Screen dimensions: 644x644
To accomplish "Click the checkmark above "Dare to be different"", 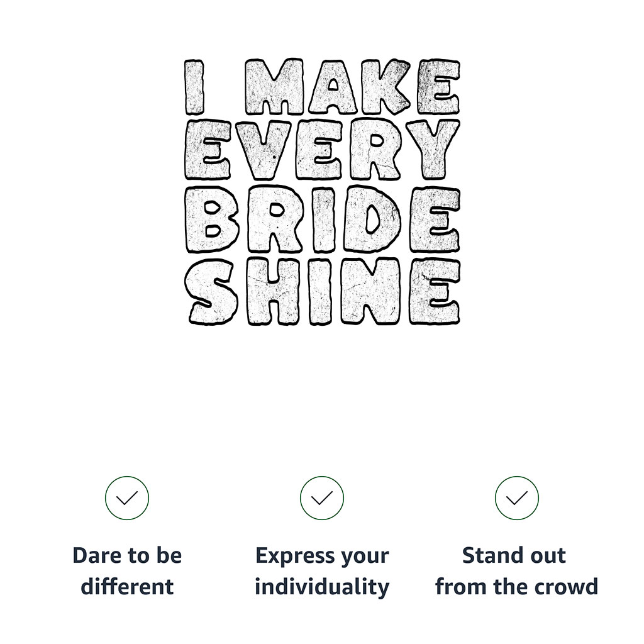I will click(x=127, y=498).
